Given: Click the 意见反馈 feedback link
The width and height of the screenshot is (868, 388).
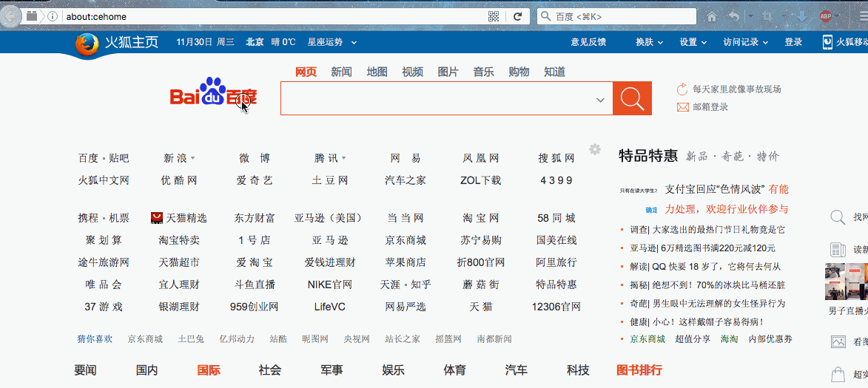Looking at the screenshot, I should (588, 42).
